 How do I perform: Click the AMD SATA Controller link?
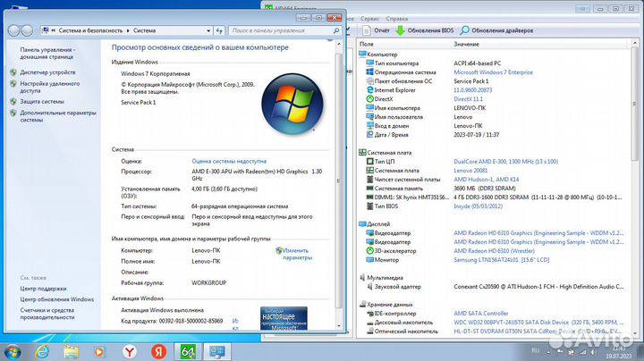[481, 314]
